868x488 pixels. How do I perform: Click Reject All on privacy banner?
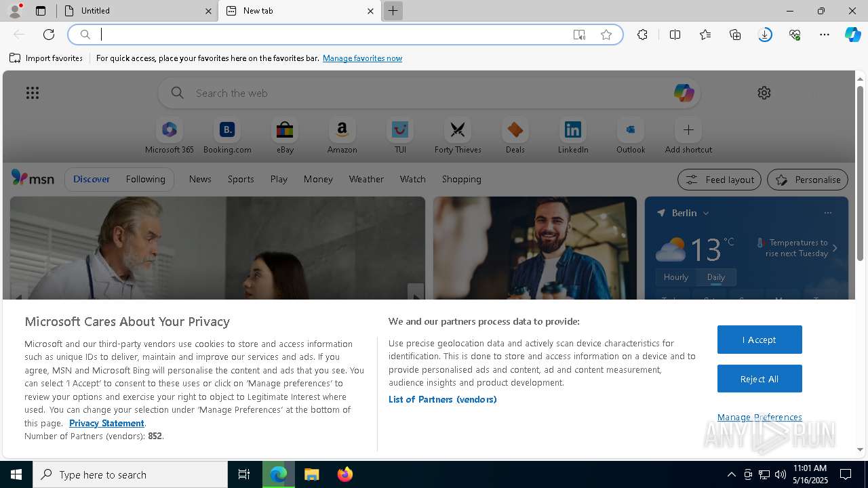(x=759, y=379)
